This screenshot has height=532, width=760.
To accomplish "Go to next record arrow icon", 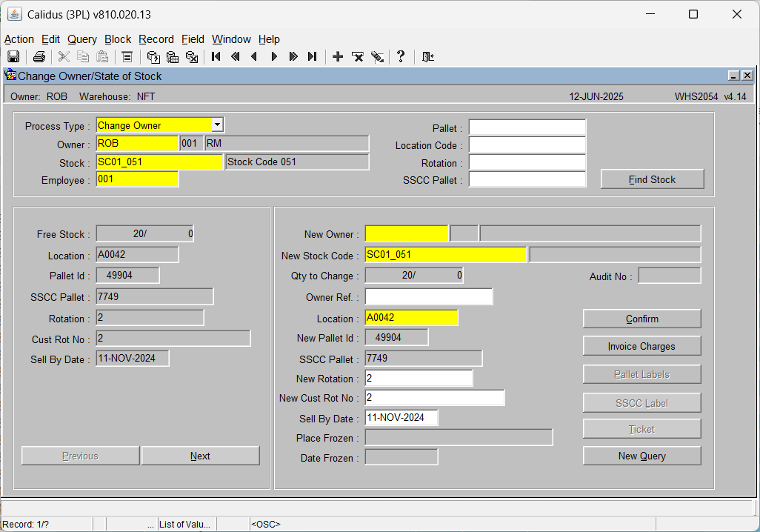I will click(274, 57).
